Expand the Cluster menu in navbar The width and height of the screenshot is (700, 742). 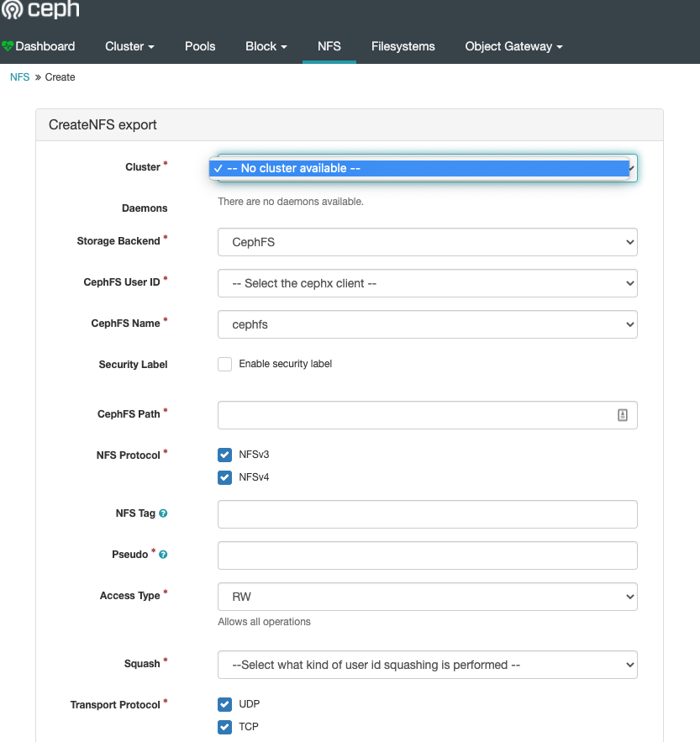coord(129,46)
